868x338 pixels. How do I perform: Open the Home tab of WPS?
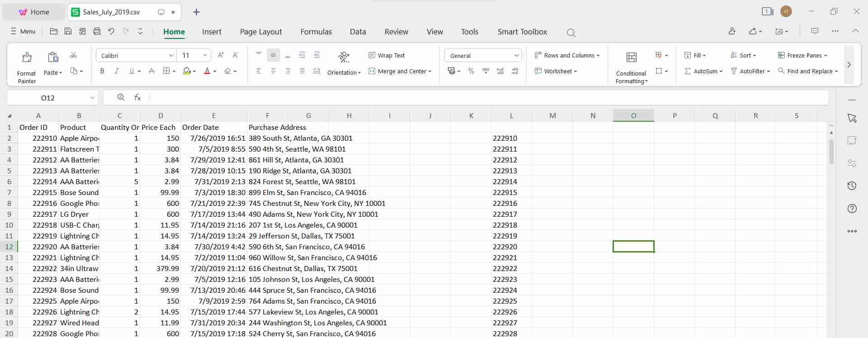34,12
